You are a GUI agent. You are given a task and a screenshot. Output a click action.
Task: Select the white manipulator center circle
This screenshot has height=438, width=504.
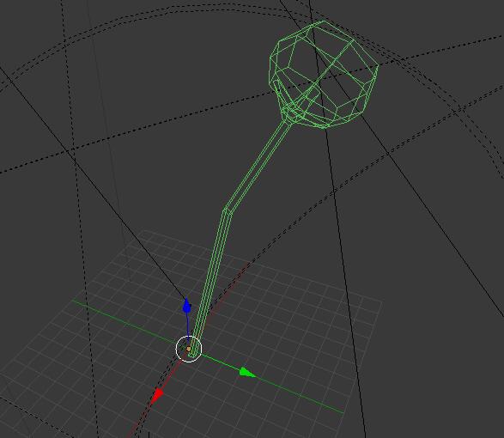(189, 349)
